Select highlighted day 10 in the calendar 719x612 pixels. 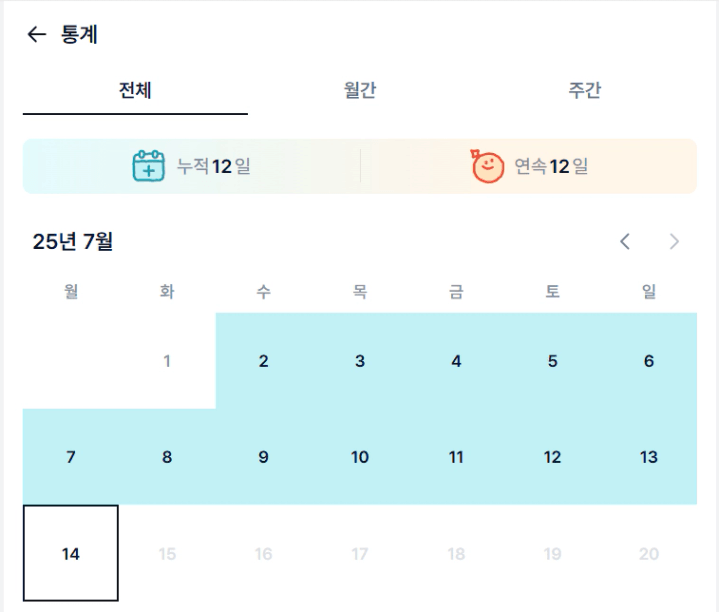pos(360,457)
